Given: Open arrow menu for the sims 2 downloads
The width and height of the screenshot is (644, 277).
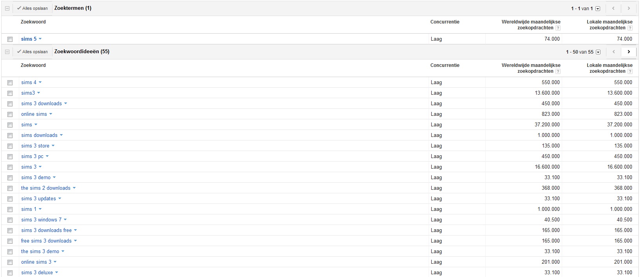Looking at the screenshot, I should (x=74, y=188).
